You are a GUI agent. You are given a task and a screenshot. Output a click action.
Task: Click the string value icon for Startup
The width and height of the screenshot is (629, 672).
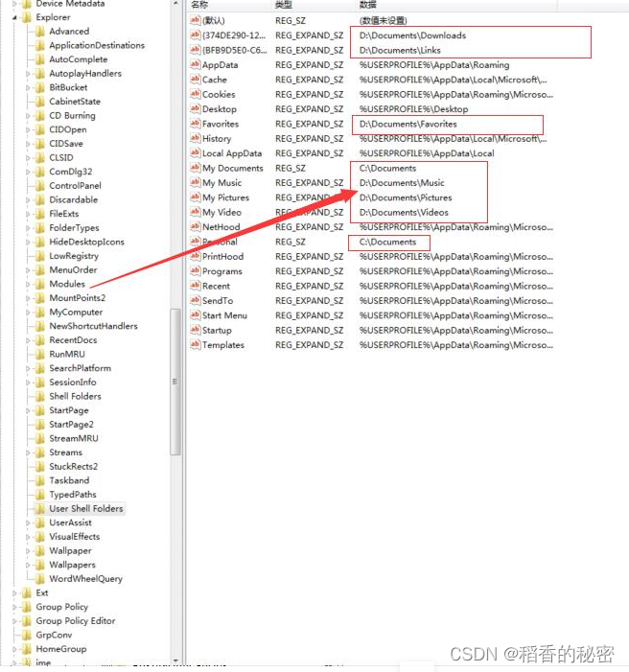(x=195, y=330)
